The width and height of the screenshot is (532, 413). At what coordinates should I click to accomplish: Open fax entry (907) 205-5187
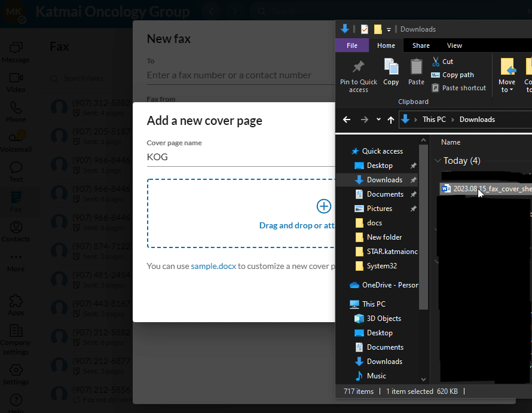click(91, 136)
